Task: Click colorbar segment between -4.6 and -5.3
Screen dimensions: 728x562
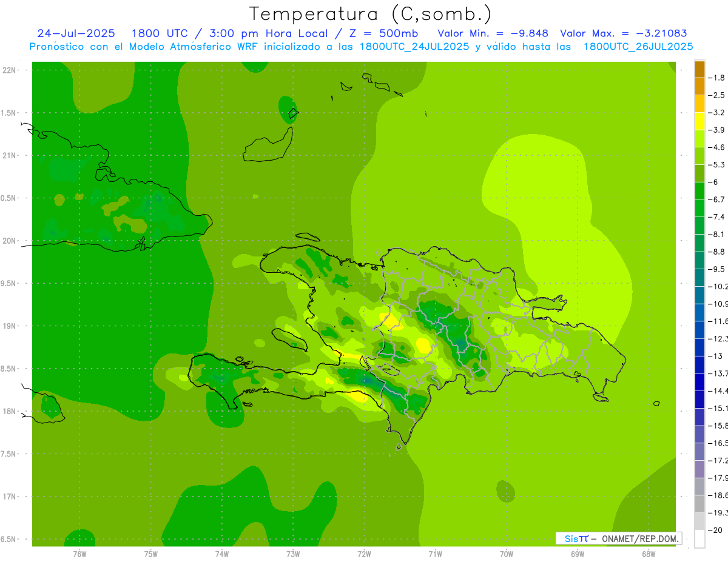Action: [699, 156]
